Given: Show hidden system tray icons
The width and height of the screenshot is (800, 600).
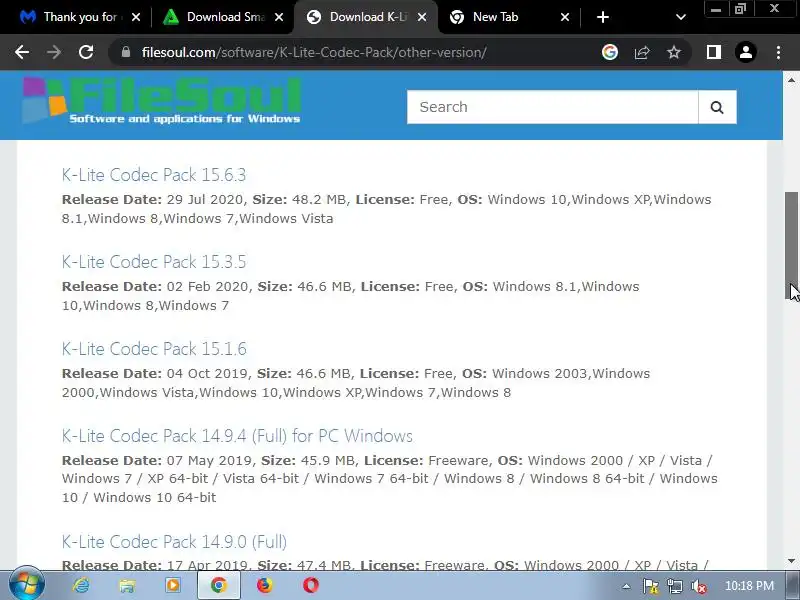Looking at the screenshot, I should pyautogui.click(x=626, y=586).
